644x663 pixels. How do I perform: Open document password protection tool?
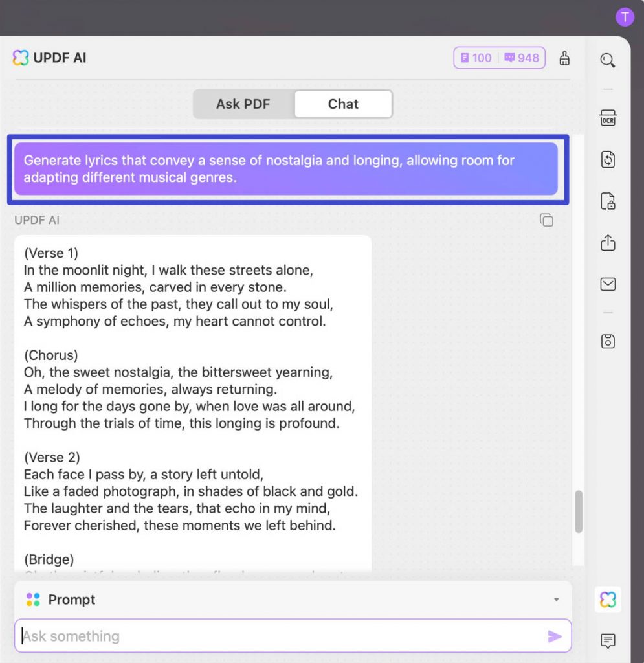click(607, 201)
